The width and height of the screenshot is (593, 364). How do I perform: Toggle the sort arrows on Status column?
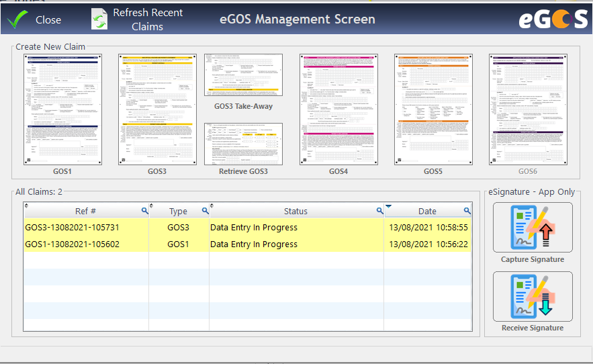212,206
